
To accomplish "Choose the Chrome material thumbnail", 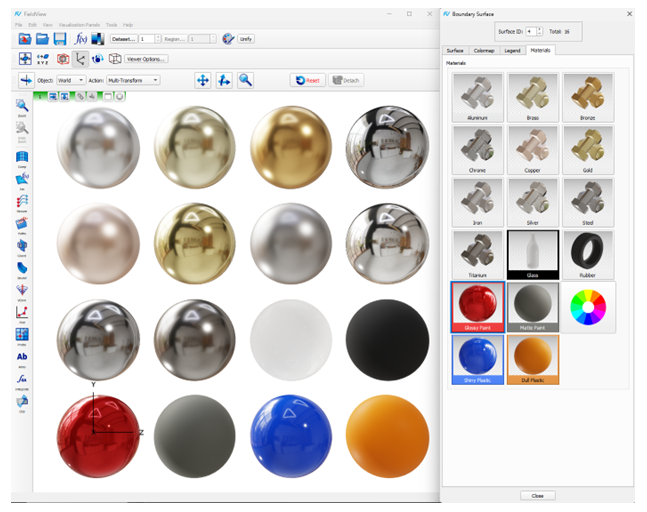I will pos(477,150).
